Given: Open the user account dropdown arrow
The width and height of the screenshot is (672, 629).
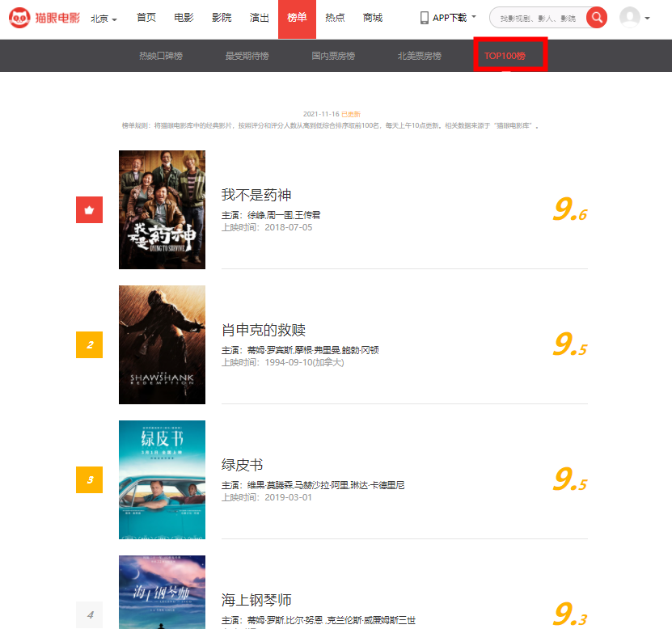Looking at the screenshot, I should (647, 19).
